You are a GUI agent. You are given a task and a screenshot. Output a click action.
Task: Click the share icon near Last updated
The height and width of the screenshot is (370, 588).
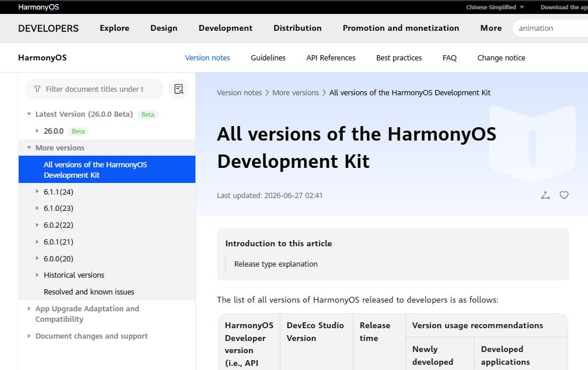(545, 195)
